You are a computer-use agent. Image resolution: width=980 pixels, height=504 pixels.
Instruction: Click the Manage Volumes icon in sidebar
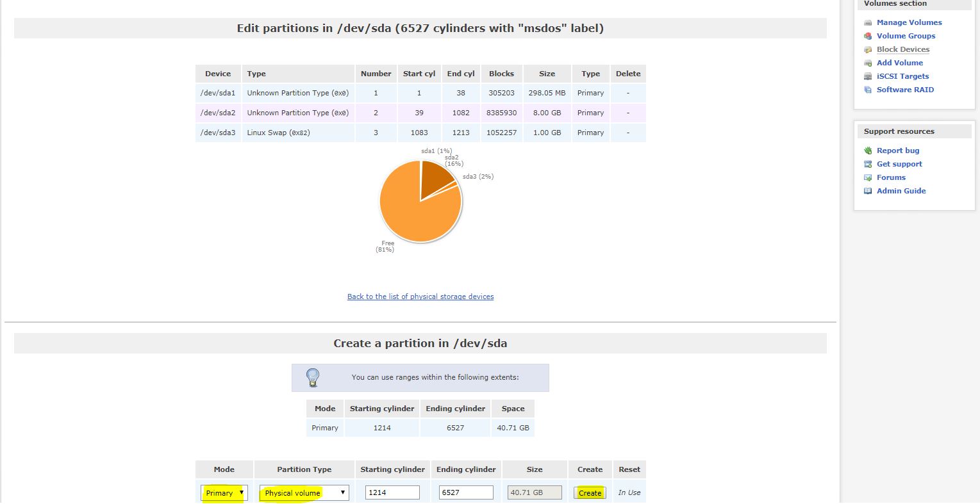point(868,22)
